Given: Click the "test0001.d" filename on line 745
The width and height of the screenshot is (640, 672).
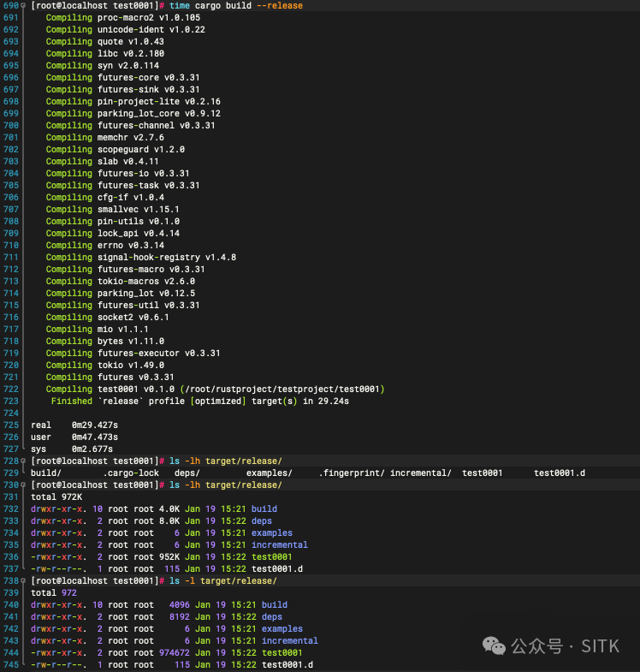Looking at the screenshot, I should (287, 665).
